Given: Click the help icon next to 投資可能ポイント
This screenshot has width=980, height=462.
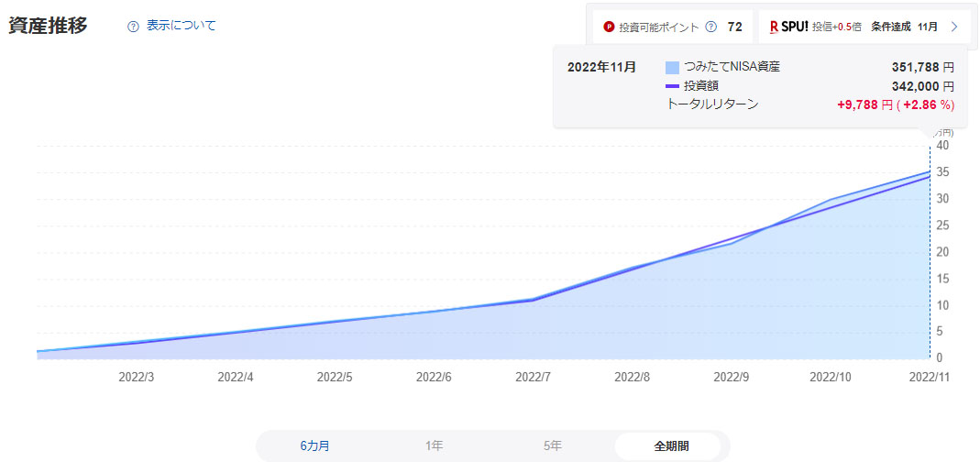Looking at the screenshot, I should (x=710, y=27).
